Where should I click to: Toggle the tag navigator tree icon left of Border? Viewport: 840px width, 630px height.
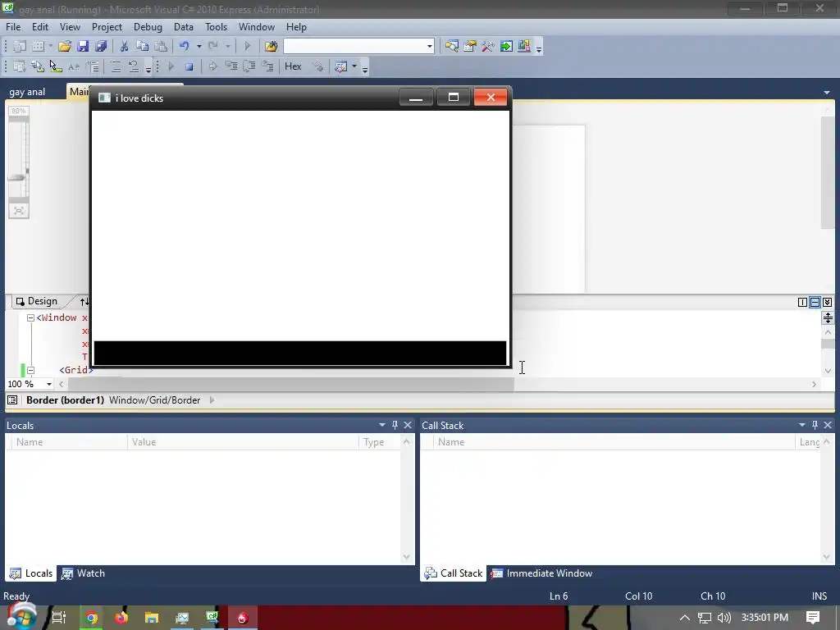point(12,400)
